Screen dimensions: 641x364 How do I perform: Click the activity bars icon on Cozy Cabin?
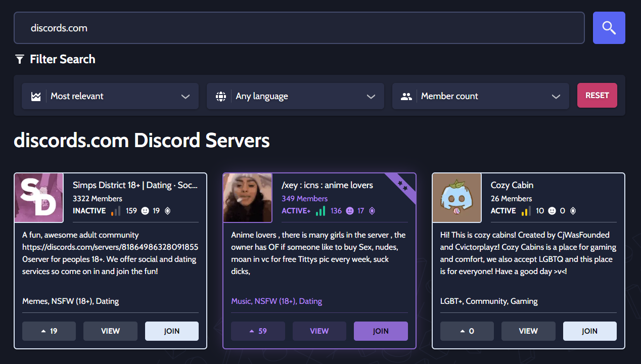[525, 211]
